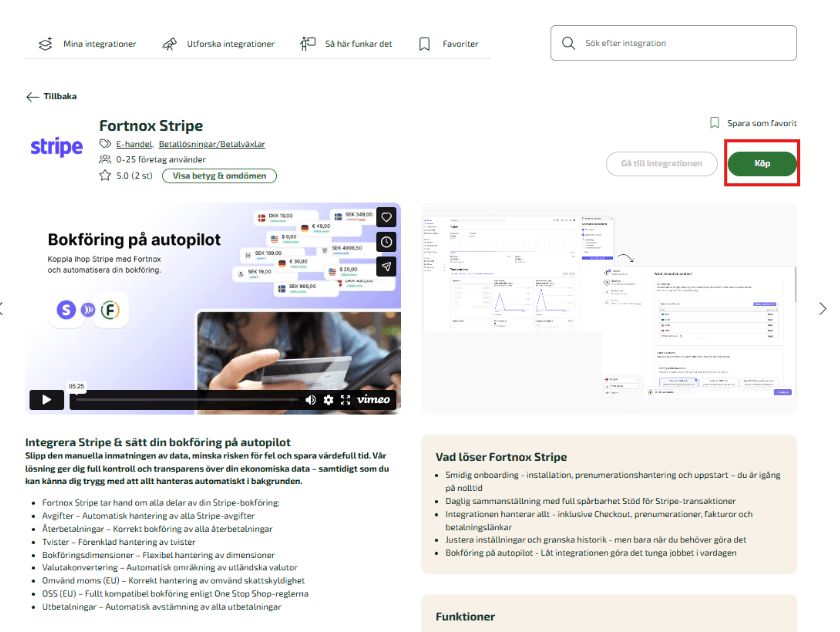Seek on the video progress bar
Image resolution: width=840 pixels, height=632 pixels.
[185, 400]
